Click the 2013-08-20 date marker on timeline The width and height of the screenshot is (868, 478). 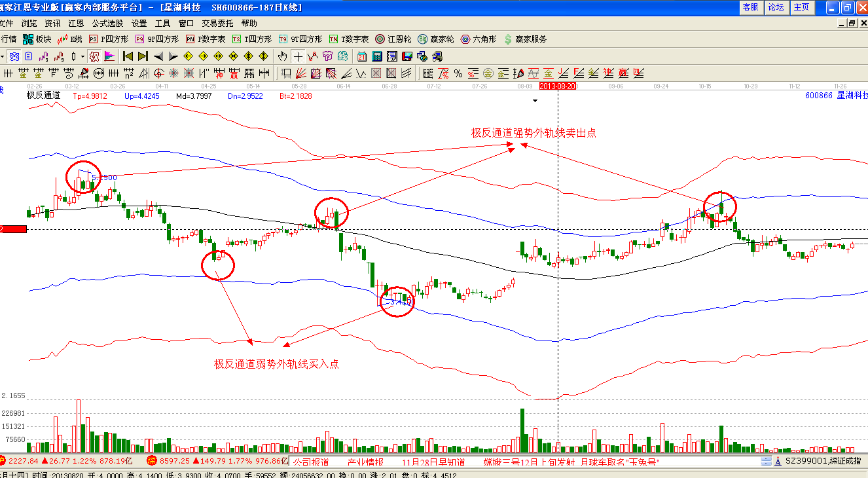(x=557, y=86)
